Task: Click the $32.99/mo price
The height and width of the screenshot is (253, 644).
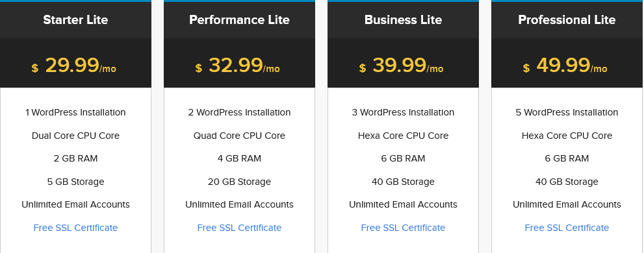Action: 237,66
